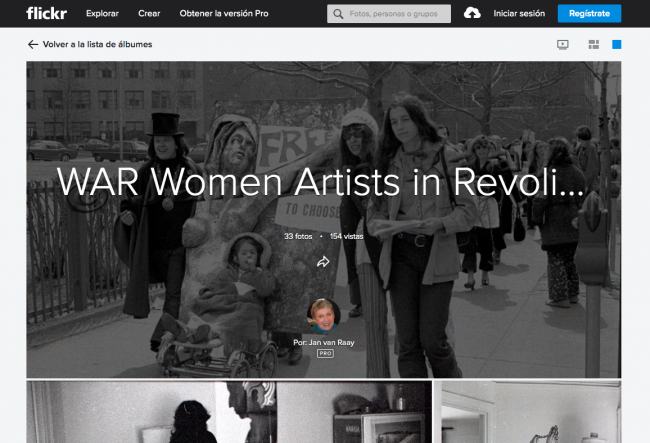Click the cloud upload icon
Image resolution: width=650 pixels, height=443 pixels.
click(x=473, y=14)
